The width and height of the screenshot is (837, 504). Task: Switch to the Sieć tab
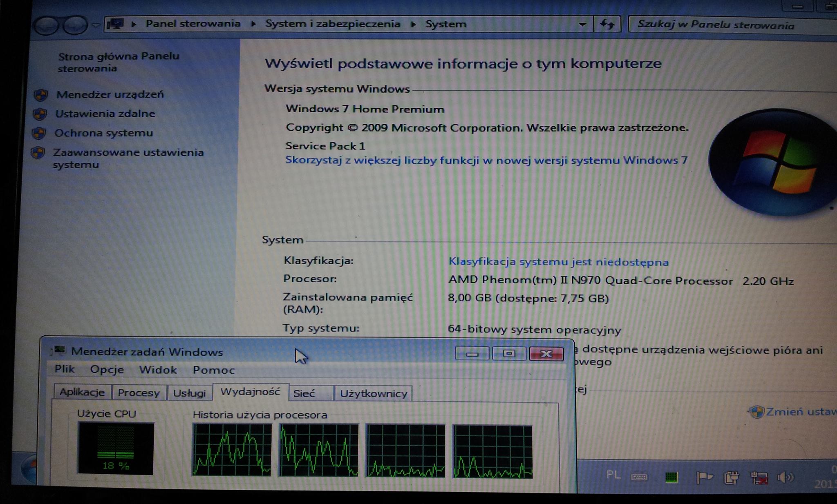(311, 393)
